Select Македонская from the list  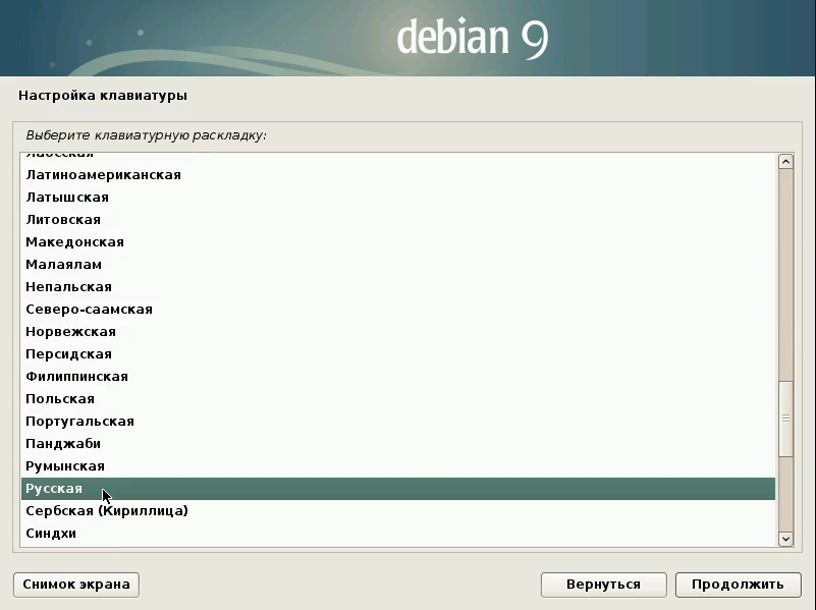point(75,242)
